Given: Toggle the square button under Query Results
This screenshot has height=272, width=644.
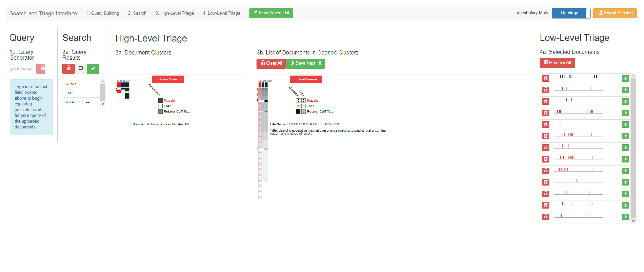Looking at the screenshot, I should click(80, 68).
